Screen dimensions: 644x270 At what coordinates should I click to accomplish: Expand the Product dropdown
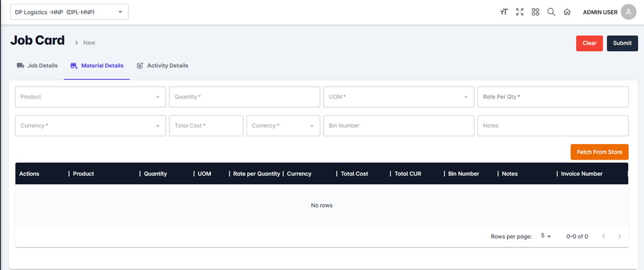90,97
